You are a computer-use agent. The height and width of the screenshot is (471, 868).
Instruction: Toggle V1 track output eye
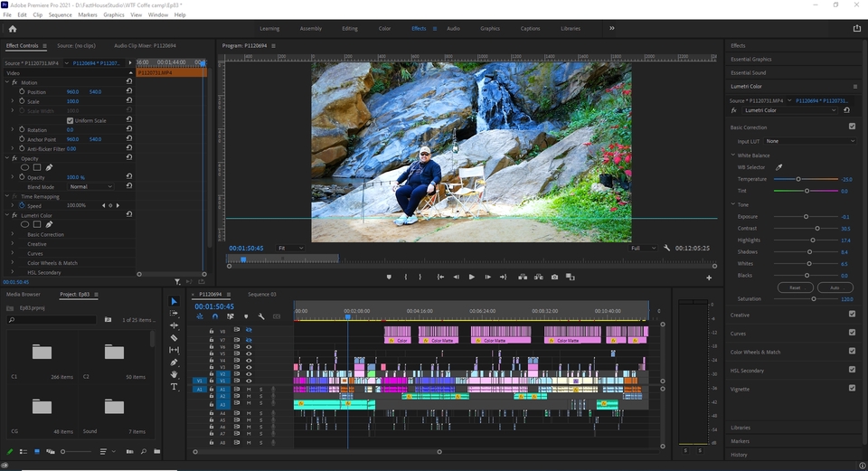[249, 381]
